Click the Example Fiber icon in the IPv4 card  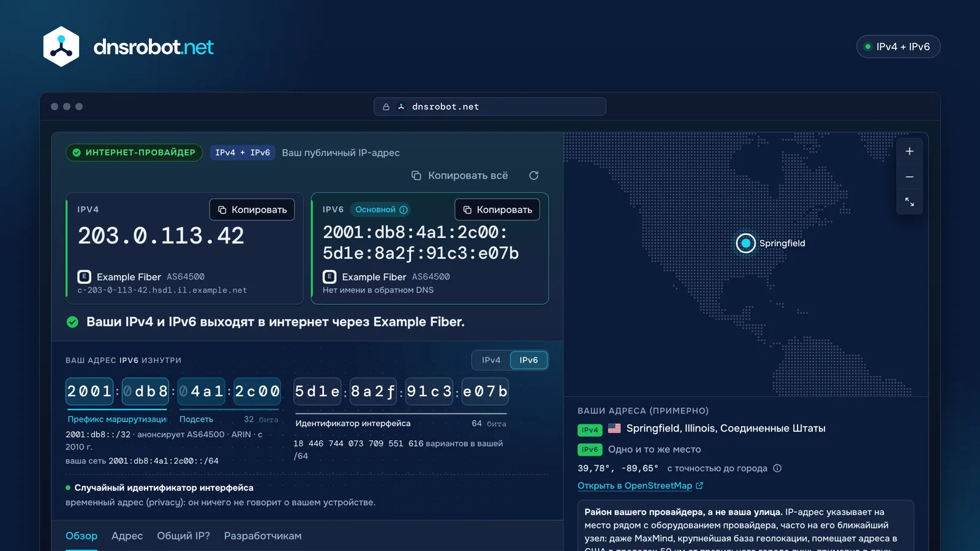pyautogui.click(x=85, y=277)
